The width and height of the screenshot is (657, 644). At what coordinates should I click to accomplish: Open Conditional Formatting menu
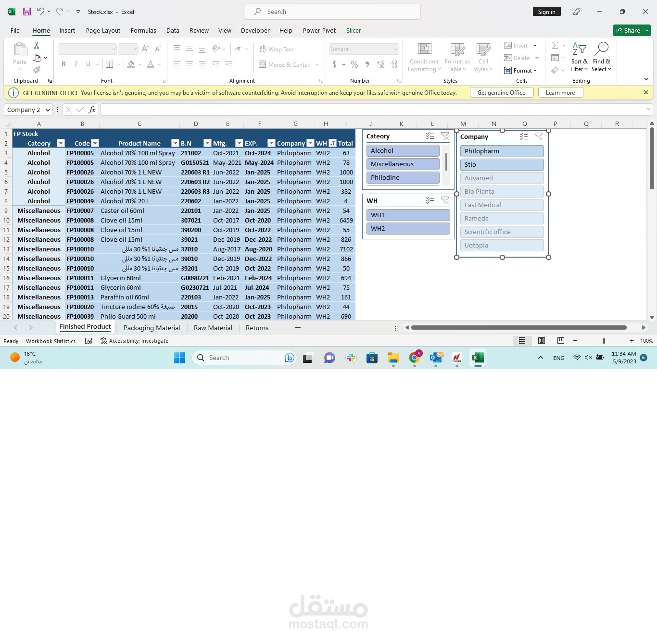pos(424,58)
